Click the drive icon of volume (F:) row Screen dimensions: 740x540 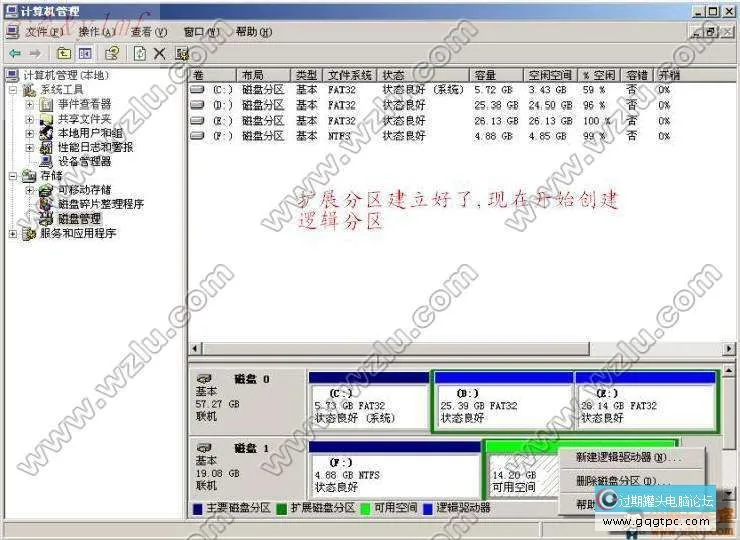click(x=197, y=135)
